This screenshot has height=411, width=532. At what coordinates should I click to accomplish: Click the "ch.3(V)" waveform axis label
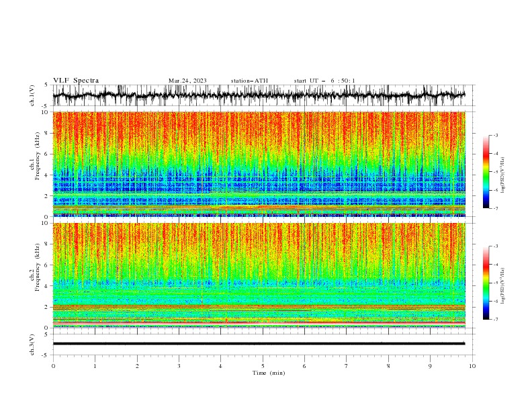[x=32, y=345]
